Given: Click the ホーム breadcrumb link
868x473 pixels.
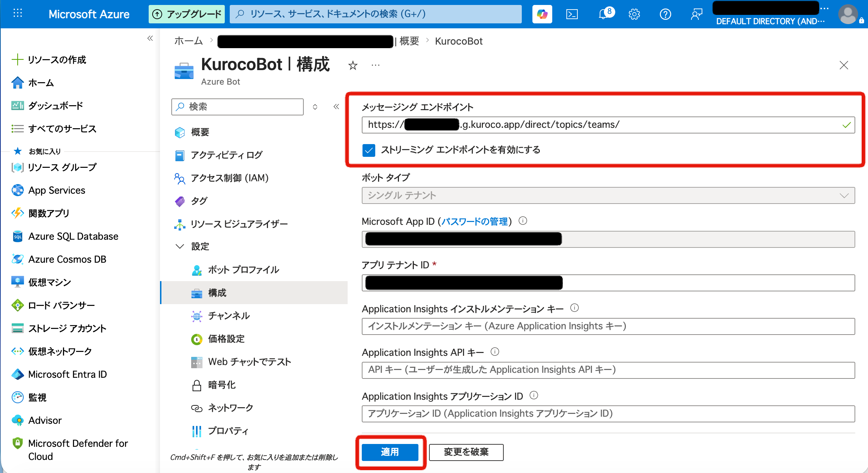Looking at the screenshot, I should [188, 41].
